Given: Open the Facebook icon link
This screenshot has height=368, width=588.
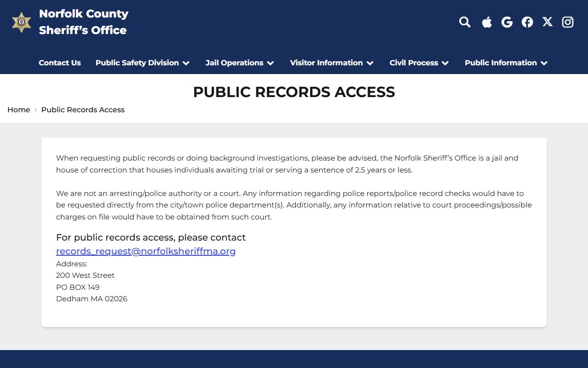Looking at the screenshot, I should coord(527,22).
